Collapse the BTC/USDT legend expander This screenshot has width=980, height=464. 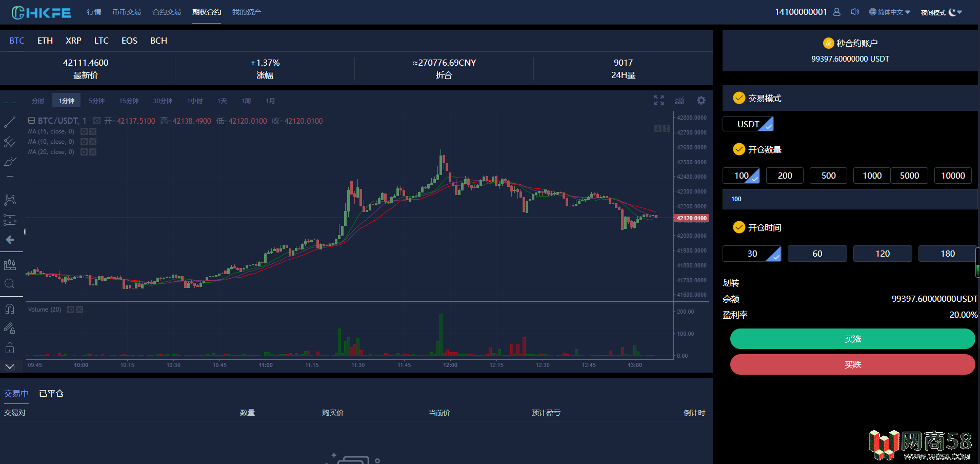coord(31,121)
